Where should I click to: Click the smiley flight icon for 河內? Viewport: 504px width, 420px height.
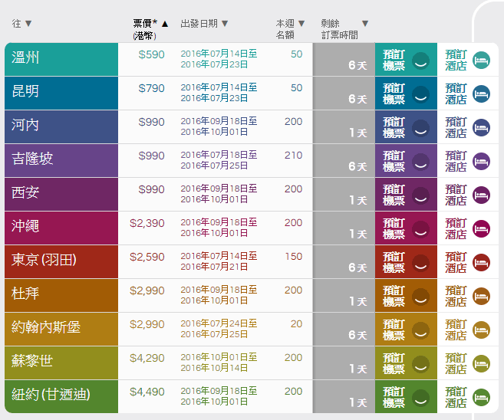pyautogui.click(x=420, y=128)
